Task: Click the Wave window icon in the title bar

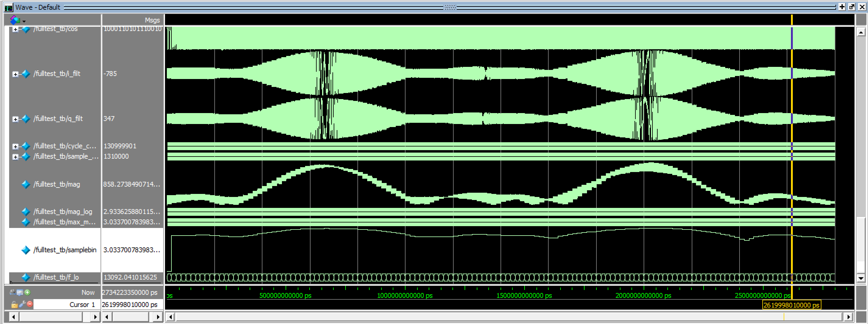Action: (x=8, y=7)
